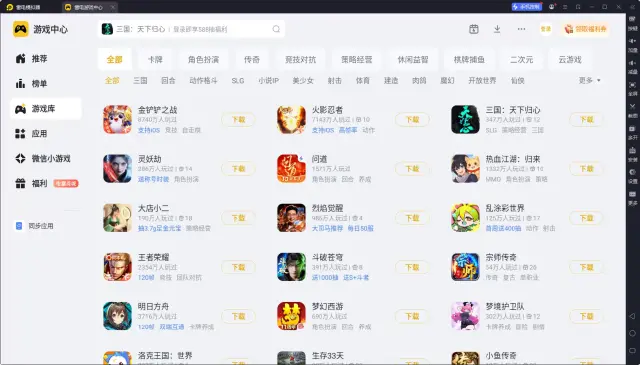The image size is (640, 365).
Task: Click the 大店小二 game title
Action: tap(153, 208)
